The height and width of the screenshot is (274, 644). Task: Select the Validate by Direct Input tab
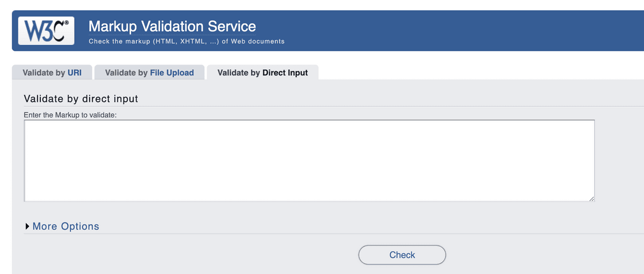click(262, 72)
